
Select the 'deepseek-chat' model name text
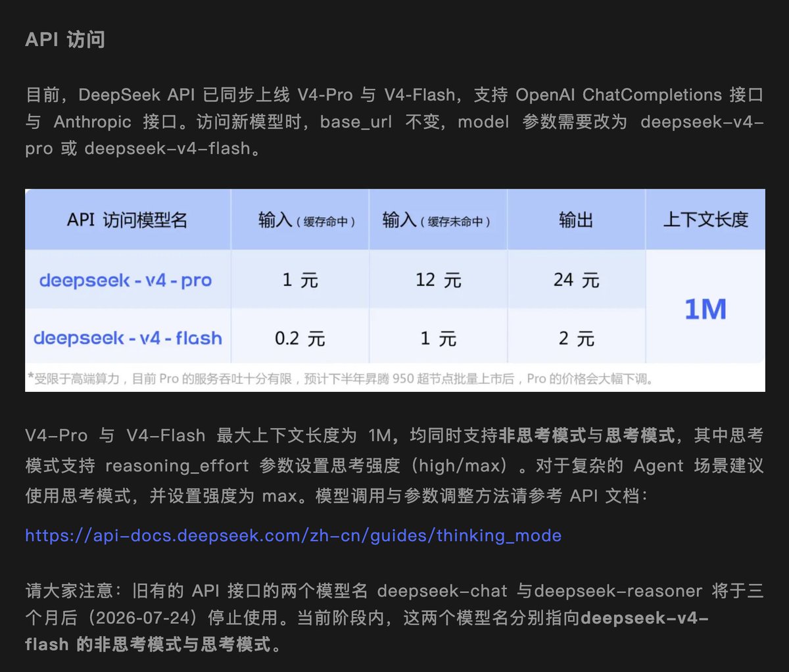pyautogui.click(x=442, y=591)
